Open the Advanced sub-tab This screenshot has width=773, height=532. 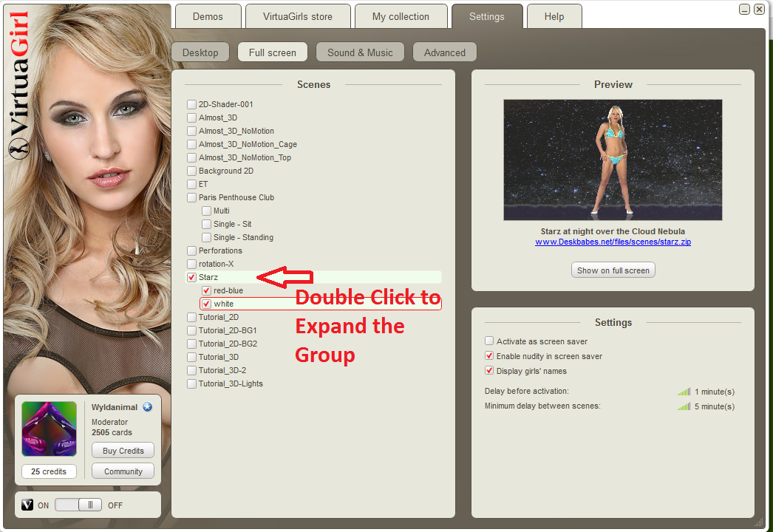(445, 52)
